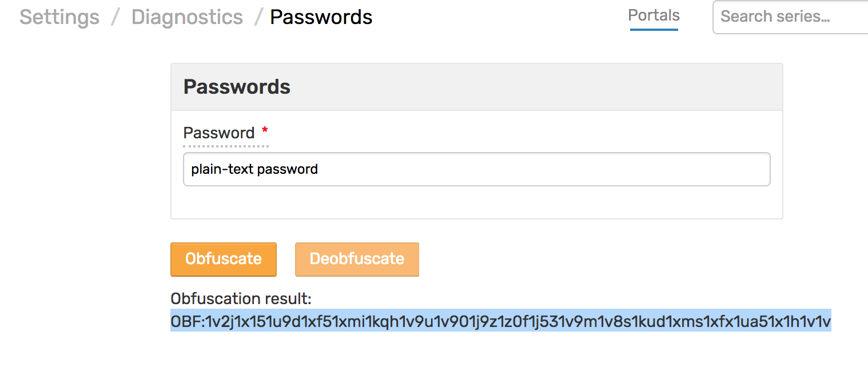Screen dimensions: 868x367
Task: Click the Password field label
Action: [x=219, y=133]
